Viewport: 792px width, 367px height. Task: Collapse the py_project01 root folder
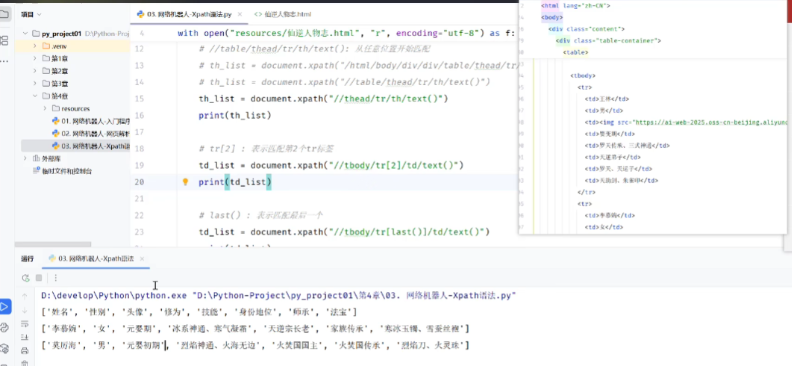(x=25, y=33)
